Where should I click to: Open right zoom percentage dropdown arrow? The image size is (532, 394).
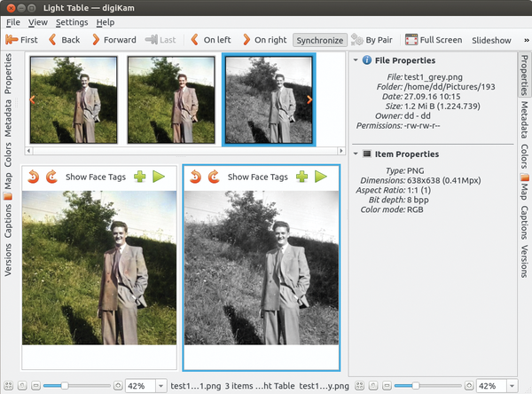point(512,386)
